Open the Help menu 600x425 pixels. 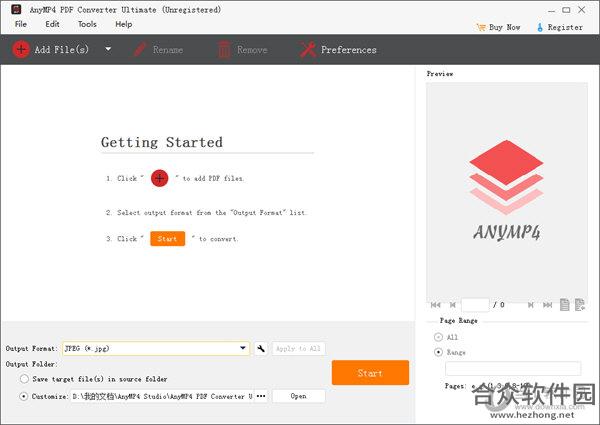124,24
